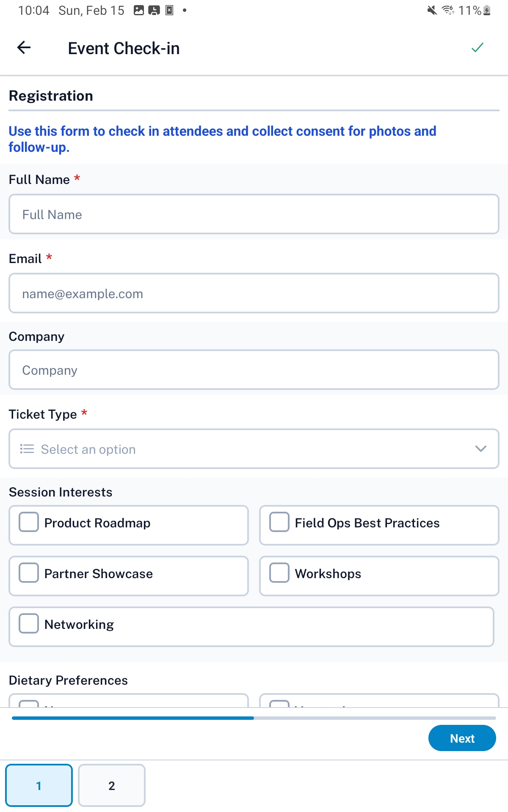This screenshot has width=508, height=812.
Task: Click the list icon inside Ticket Type selector
Action: click(x=26, y=449)
